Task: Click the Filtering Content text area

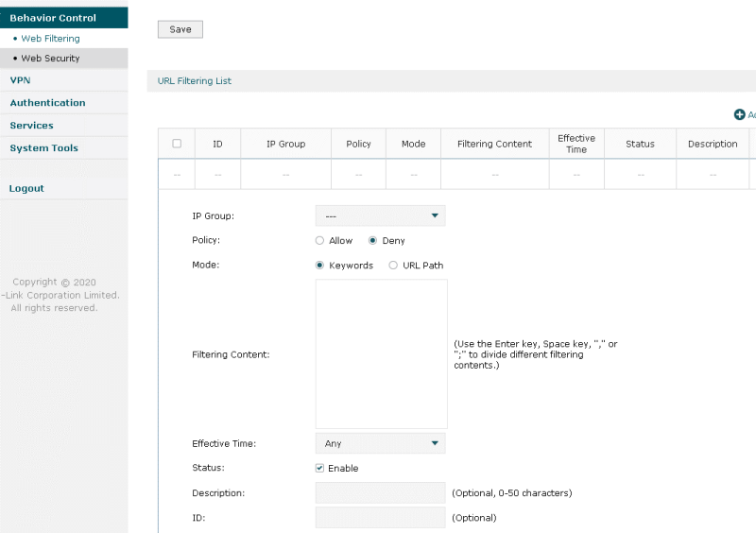Action: [x=382, y=354]
